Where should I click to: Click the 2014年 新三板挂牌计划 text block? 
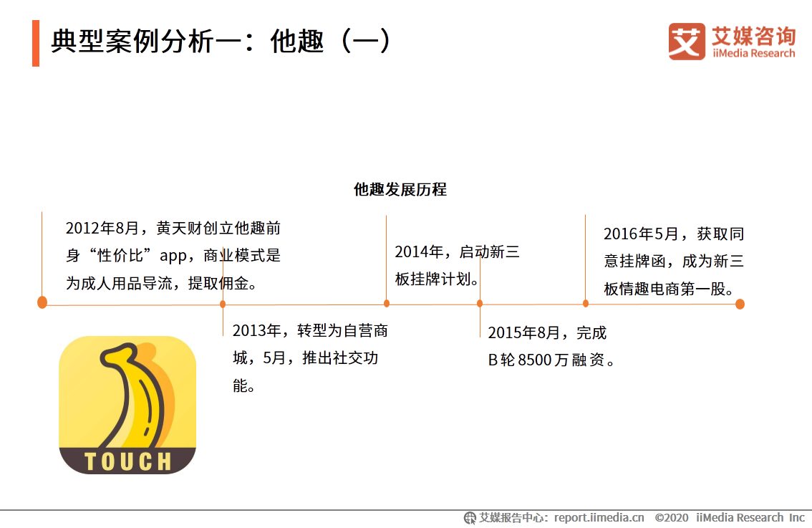point(458,264)
